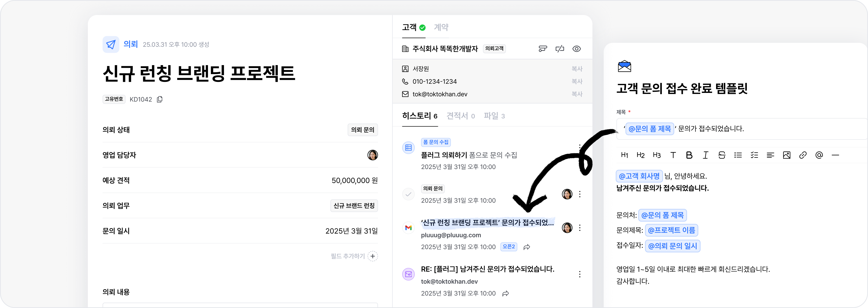Click the Gmail icon in history

(408, 228)
